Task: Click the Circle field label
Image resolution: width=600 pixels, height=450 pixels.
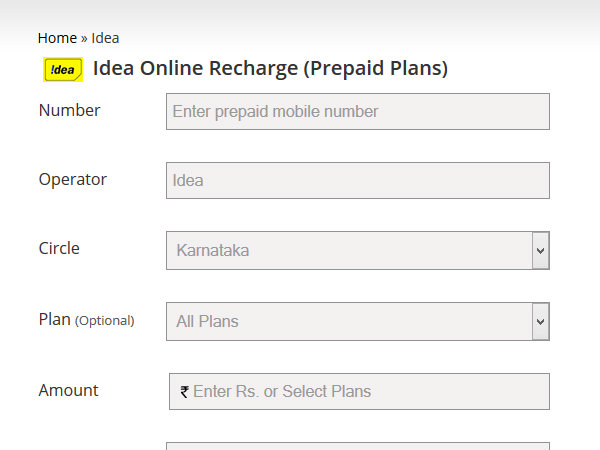Action: 59,249
